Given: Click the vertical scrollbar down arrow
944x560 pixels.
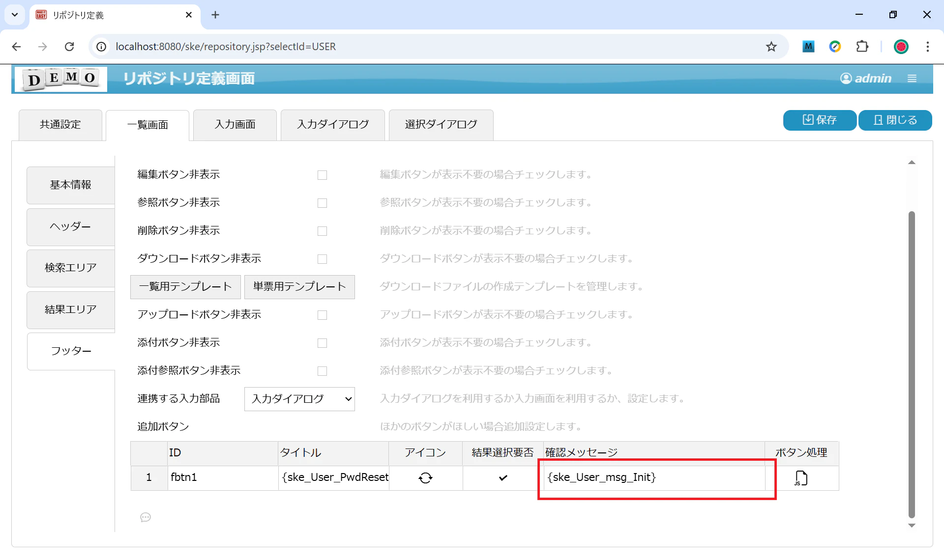Looking at the screenshot, I should pos(912,526).
